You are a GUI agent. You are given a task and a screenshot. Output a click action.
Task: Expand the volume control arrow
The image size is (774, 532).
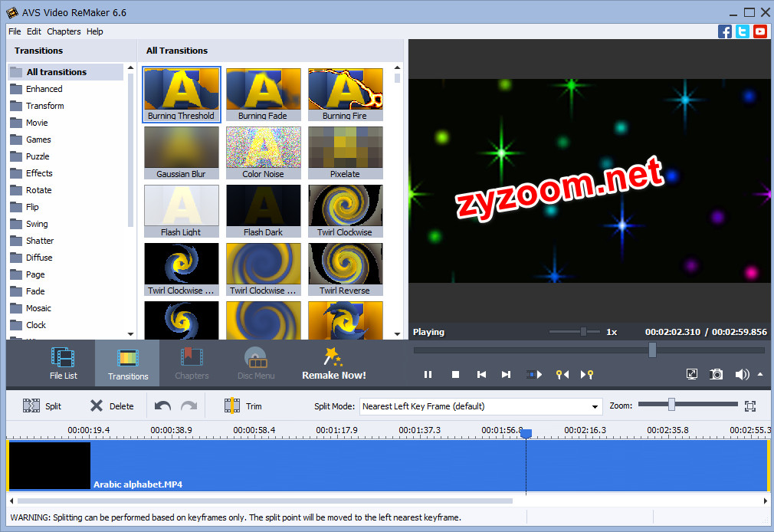coord(760,374)
